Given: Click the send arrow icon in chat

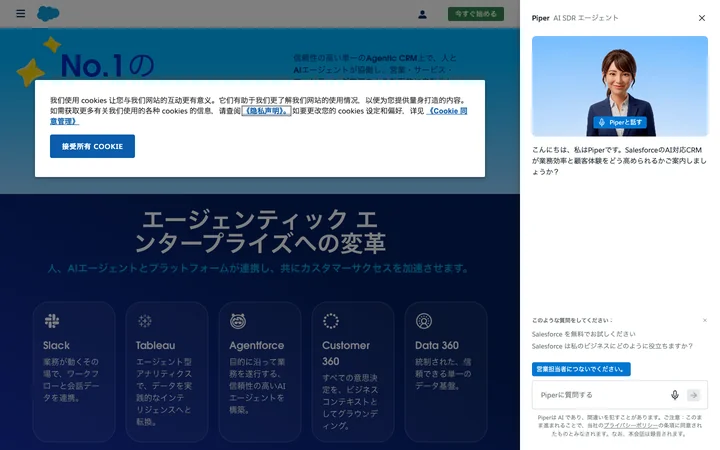Looking at the screenshot, I should (693, 395).
